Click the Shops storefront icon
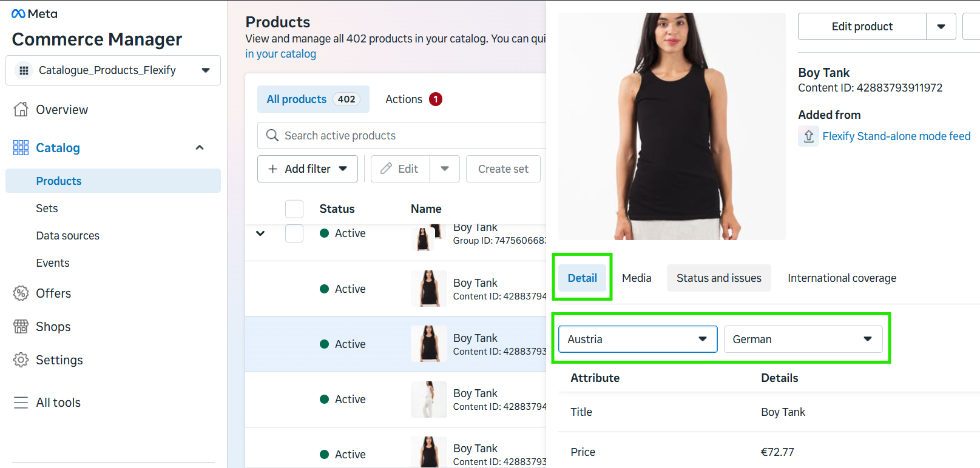The image size is (980, 468). pyautogui.click(x=21, y=327)
